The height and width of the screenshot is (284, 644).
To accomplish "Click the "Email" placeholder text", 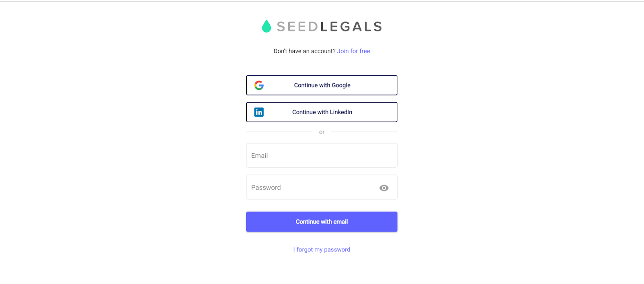I will point(260,156).
